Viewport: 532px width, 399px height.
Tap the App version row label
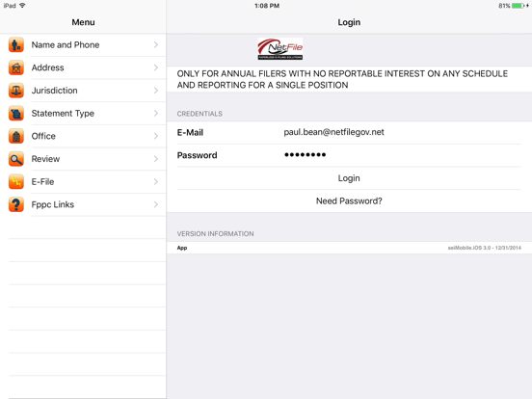(x=182, y=248)
